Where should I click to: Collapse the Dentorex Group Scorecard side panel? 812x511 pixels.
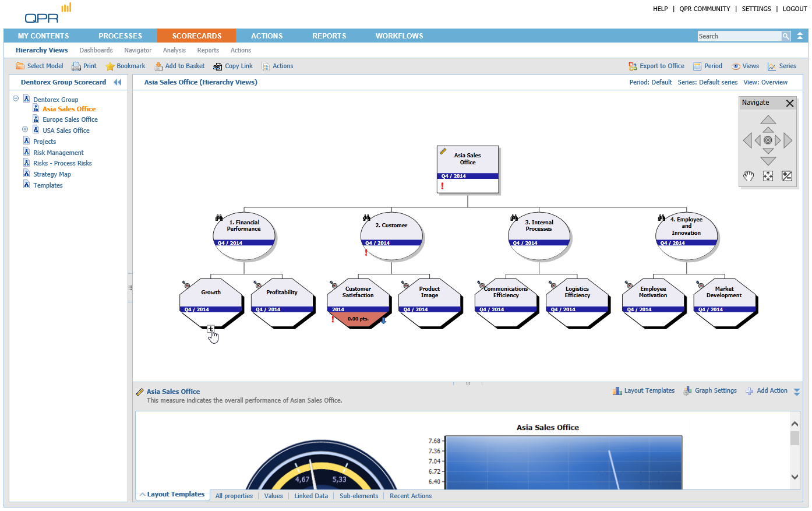tap(118, 82)
